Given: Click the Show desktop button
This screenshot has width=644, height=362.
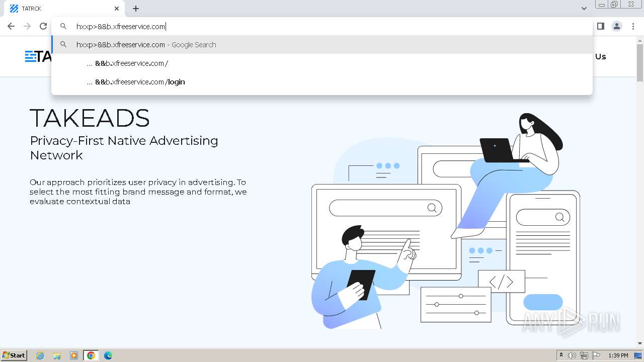Looking at the screenshot, I should [638, 355].
